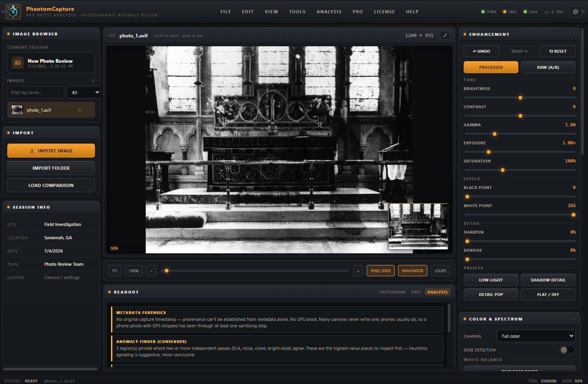Click the Denoise slider handle
Image resolution: width=588 pixels, height=384 pixels.
click(x=467, y=259)
